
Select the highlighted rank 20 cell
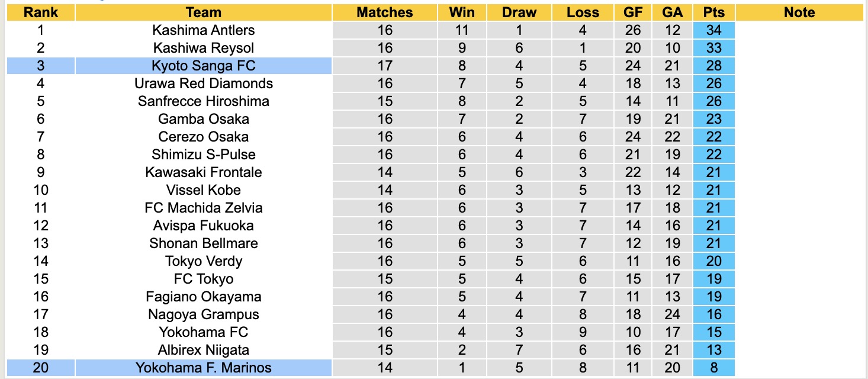(40, 368)
